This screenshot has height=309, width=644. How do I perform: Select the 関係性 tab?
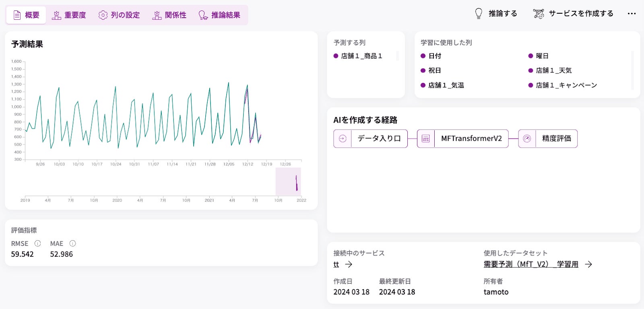click(169, 15)
